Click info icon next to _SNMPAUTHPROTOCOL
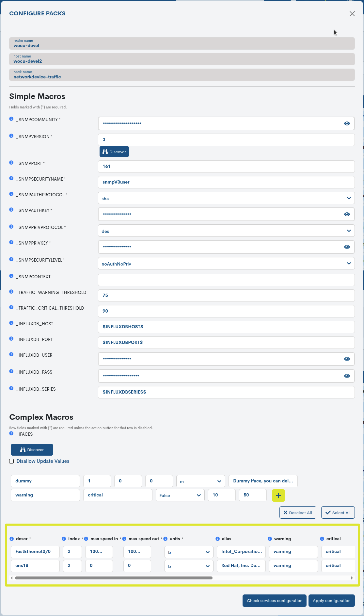Screen dimensions: 364x616 (x=11, y=194)
